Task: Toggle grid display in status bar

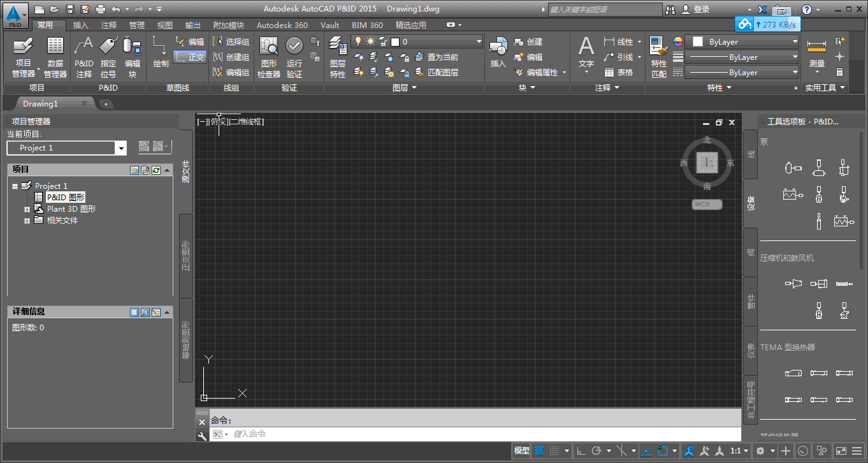Action: (539, 451)
